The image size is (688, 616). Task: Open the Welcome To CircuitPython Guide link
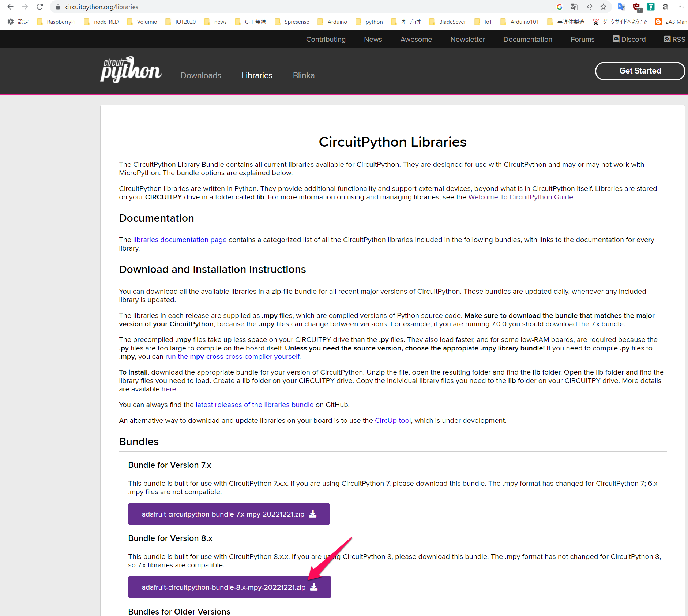coord(520,197)
